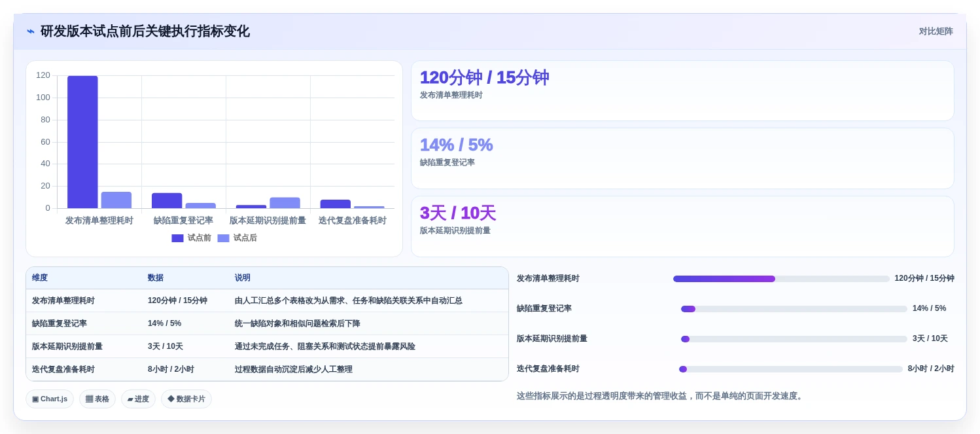Select the 数据卡片 chip
Screen dimensions: 980x434
point(186,399)
